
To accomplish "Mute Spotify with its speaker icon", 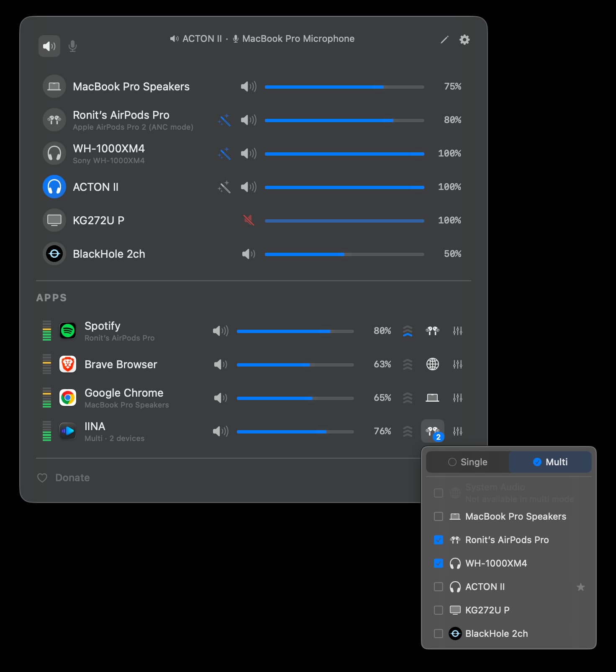I will (221, 331).
